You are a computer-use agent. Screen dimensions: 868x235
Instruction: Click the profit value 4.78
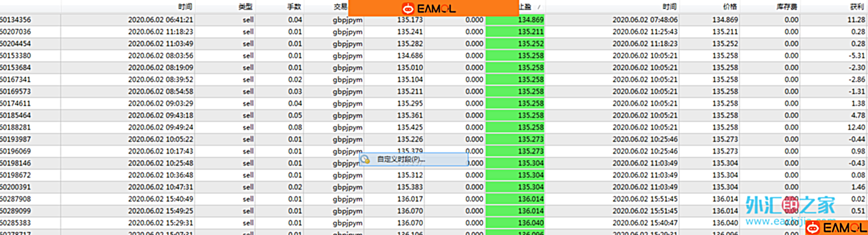pyautogui.click(x=858, y=115)
